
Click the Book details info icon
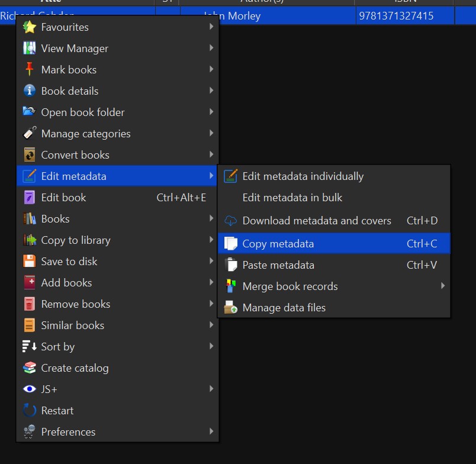pos(29,91)
